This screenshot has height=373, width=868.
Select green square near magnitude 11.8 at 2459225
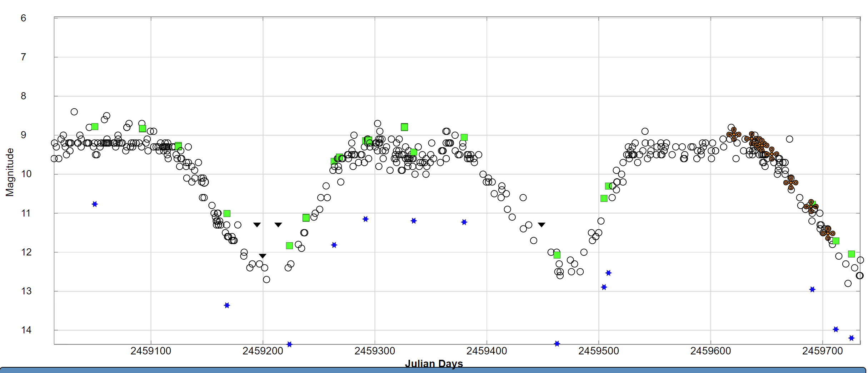[x=289, y=246]
